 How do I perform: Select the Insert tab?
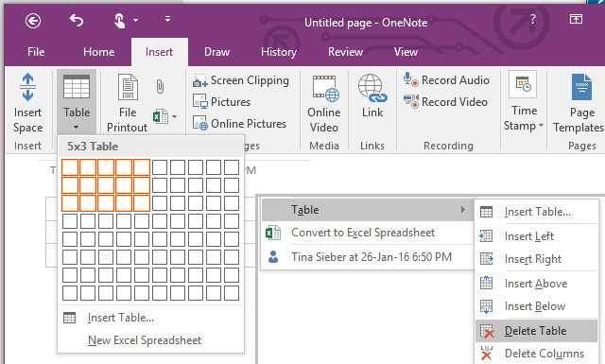160,52
